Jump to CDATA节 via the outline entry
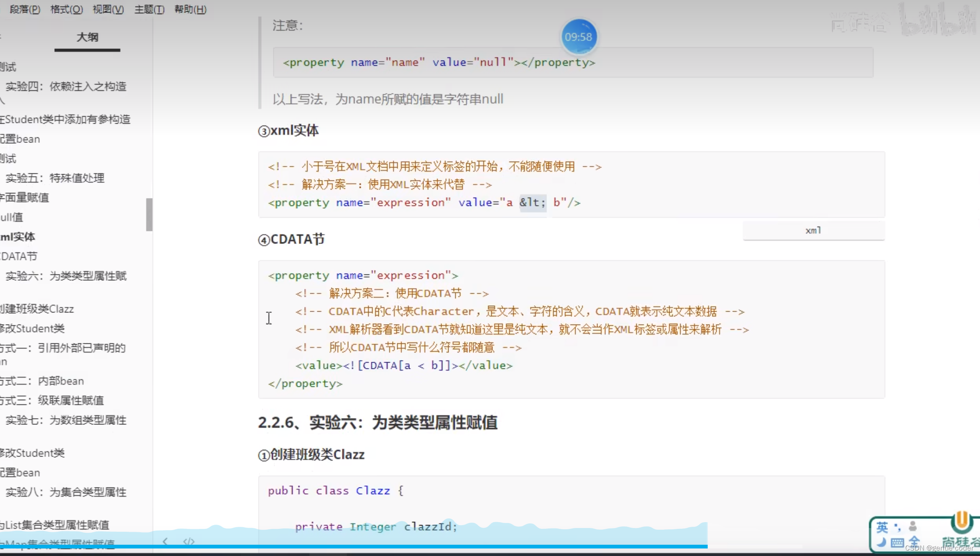Viewport: 980px width, 556px height. (19, 256)
